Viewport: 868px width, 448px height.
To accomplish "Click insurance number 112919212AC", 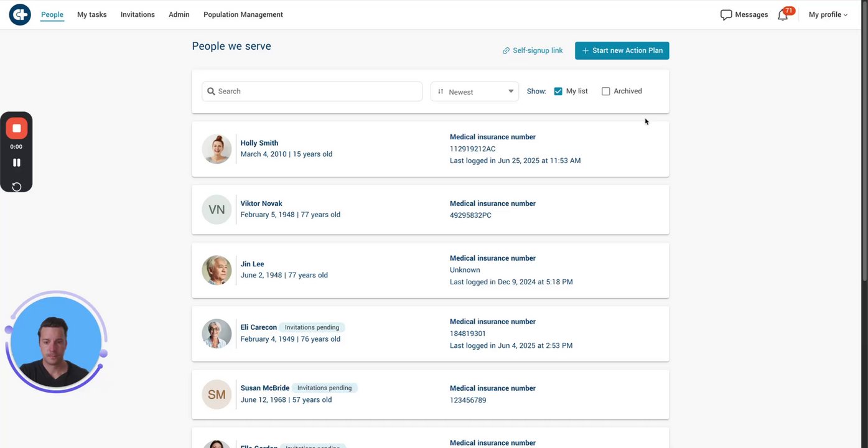I will pyautogui.click(x=473, y=149).
